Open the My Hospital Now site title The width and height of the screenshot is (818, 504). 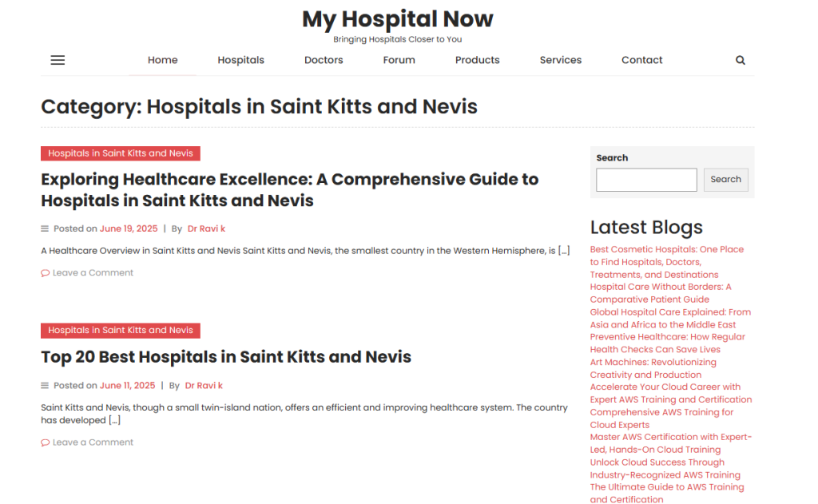397,19
